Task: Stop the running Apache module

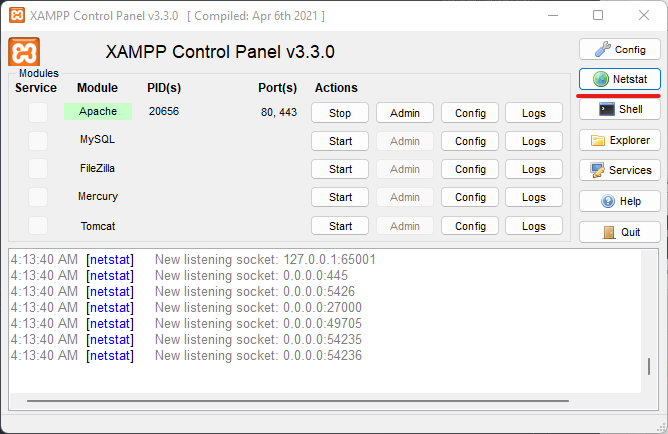Action: (340, 113)
